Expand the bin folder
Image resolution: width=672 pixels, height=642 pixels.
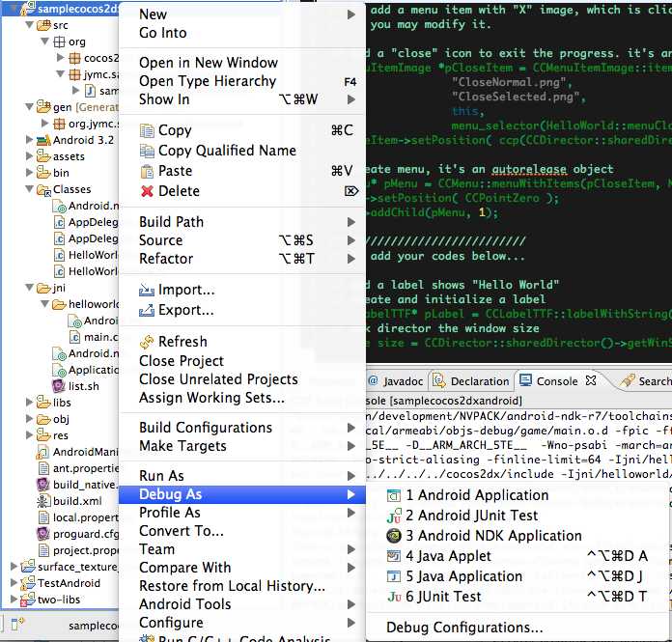(29, 172)
